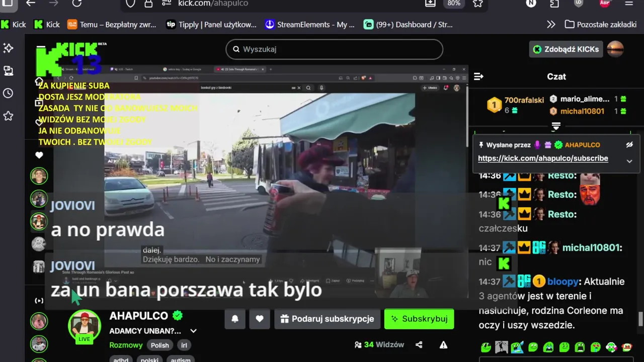Open the user profile avatar menu
This screenshot has height=362, width=644.
(615, 49)
